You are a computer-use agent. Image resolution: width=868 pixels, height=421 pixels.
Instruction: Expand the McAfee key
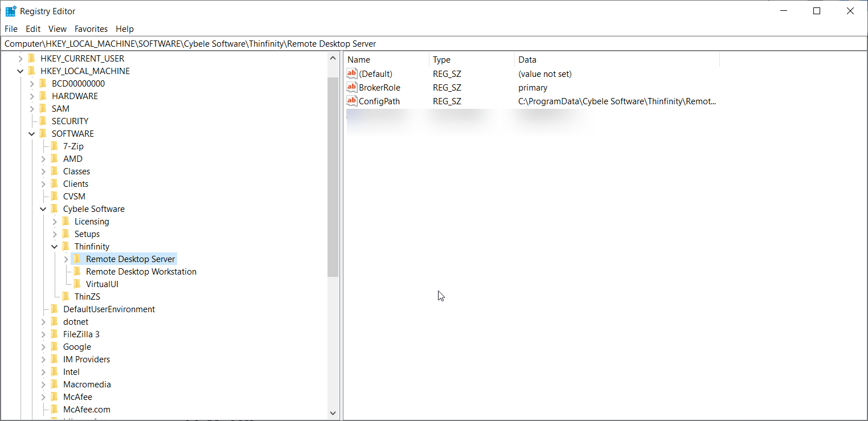pos(43,397)
